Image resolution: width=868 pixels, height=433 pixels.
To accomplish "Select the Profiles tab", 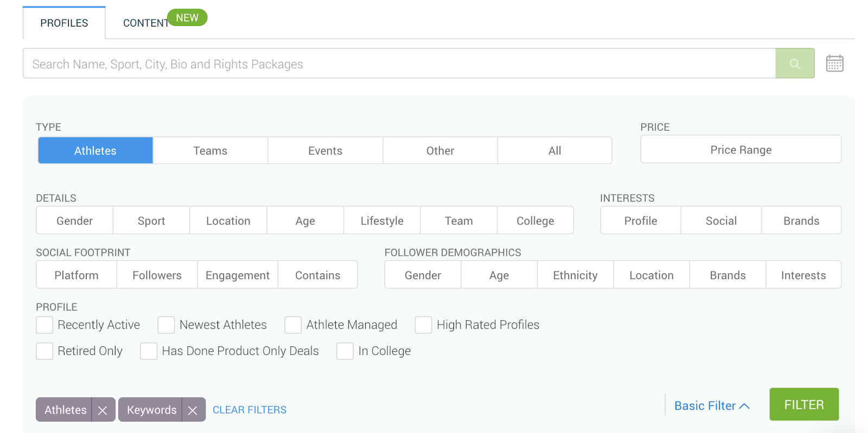I will [64, 23].
